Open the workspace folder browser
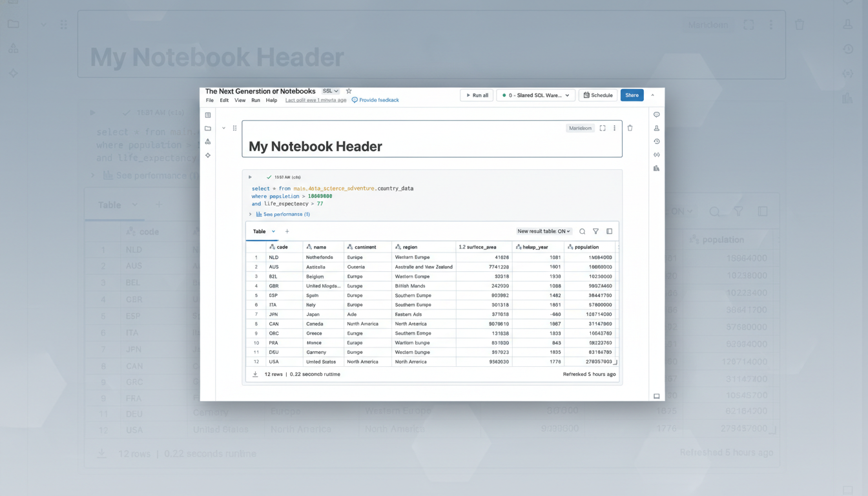 pos(207,128)
